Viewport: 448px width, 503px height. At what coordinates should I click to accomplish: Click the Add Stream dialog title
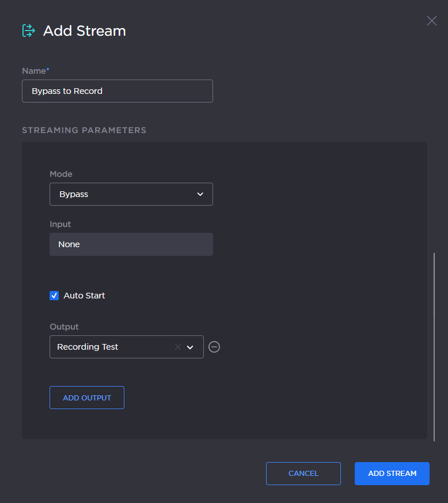(x=84, y=31)
